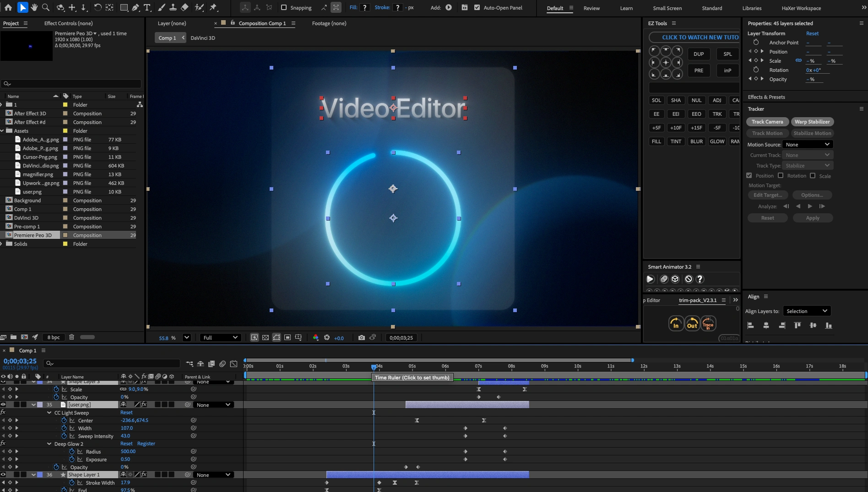Switch to the Footage tab

(329, 23)
